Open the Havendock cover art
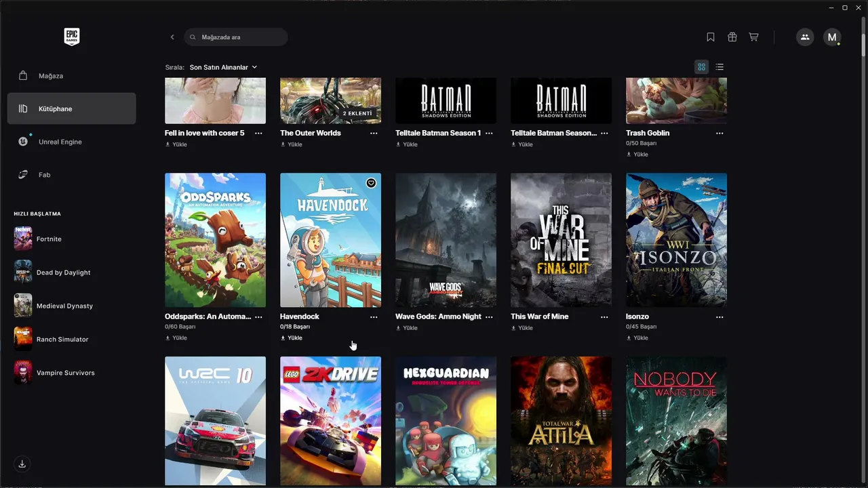 pyautogui.click(x=330, y=240)
